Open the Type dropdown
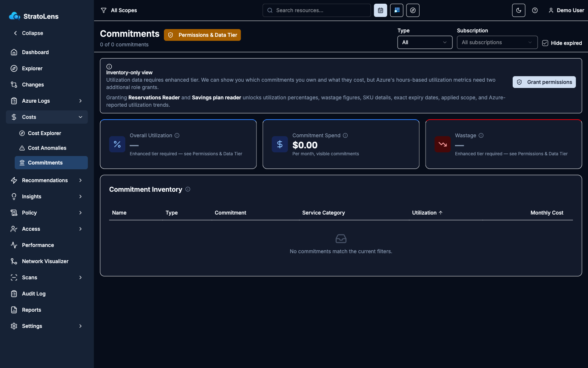The height and width of the screenshot is (368, 588). click(425, 42)
